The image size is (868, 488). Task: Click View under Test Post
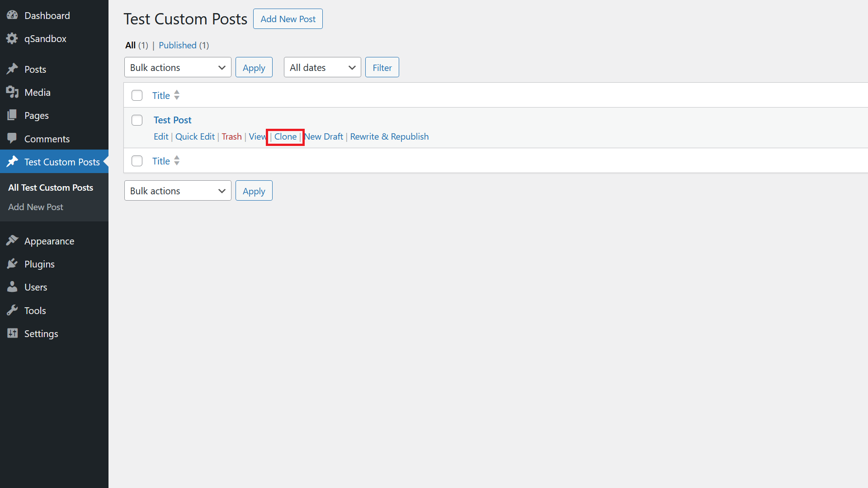click(x=258, y=136)
